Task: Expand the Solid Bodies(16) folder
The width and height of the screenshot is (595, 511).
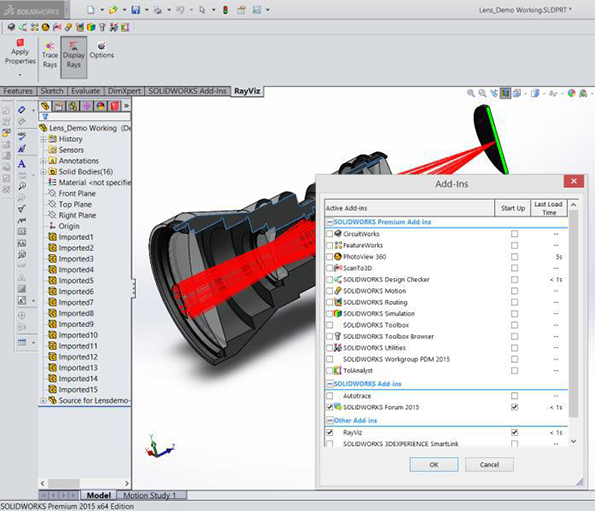Action: [x=43, y=172]
